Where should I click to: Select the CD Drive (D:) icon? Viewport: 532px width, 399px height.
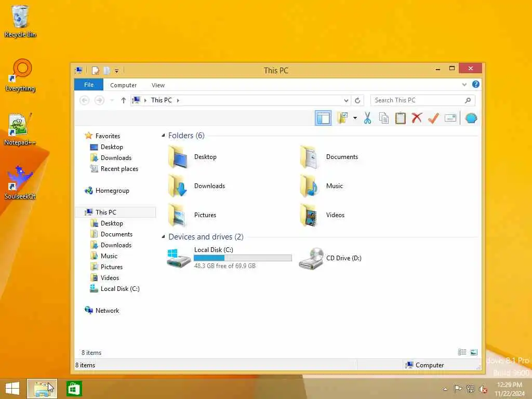pos(312,259)
